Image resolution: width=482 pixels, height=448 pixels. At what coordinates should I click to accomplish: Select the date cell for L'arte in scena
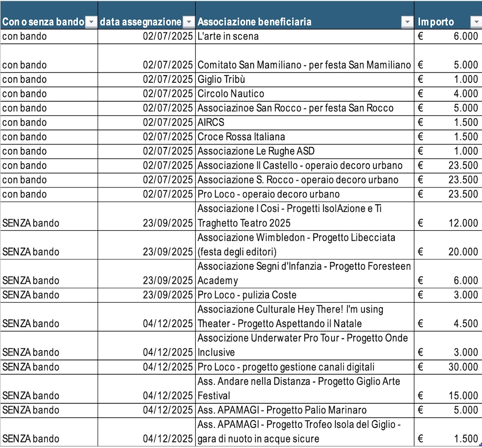click(x=168, y=36)
